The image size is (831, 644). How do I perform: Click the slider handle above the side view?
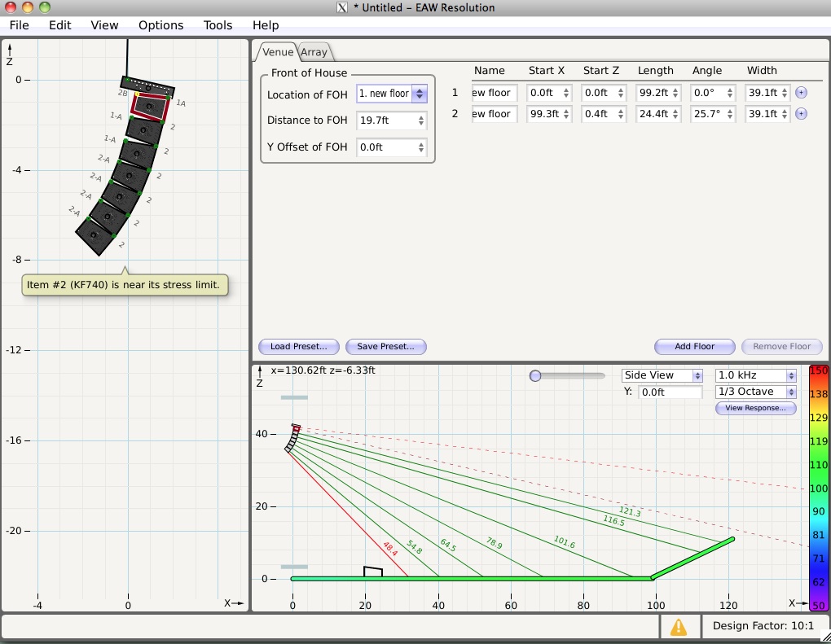coord(535,375)
